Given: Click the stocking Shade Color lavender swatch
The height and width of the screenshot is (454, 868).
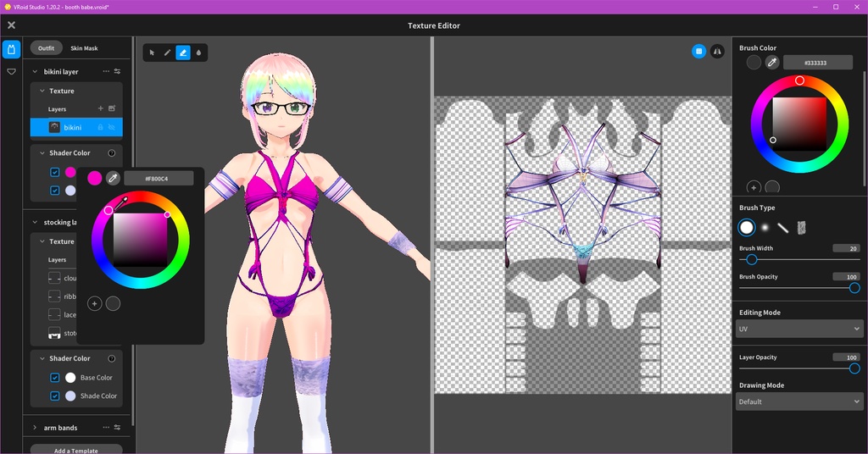Looking at the screenshot, I should point(70,396).
